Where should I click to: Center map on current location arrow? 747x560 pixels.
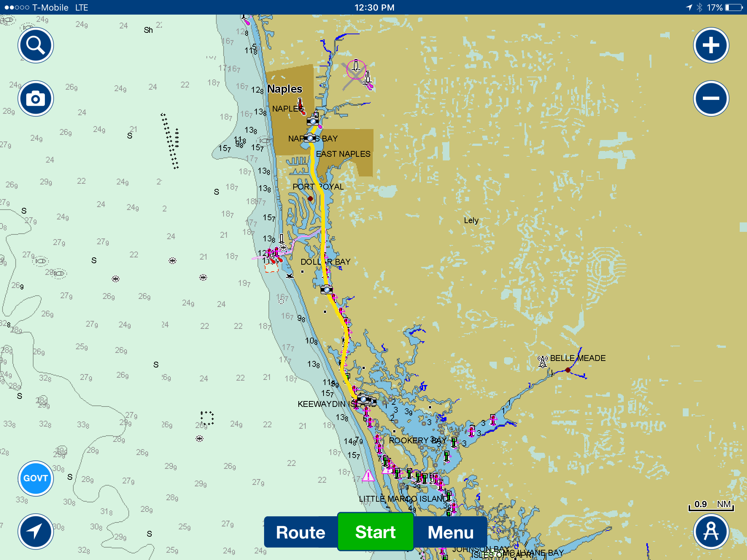click(x=36, y=531)
